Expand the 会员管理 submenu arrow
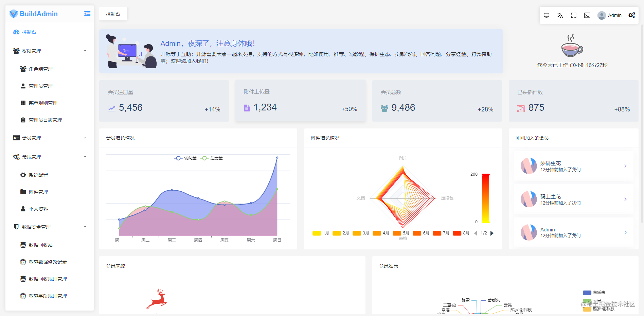Image resolution: width=644 pixels, height=316 pixels. tap(85, 138)
